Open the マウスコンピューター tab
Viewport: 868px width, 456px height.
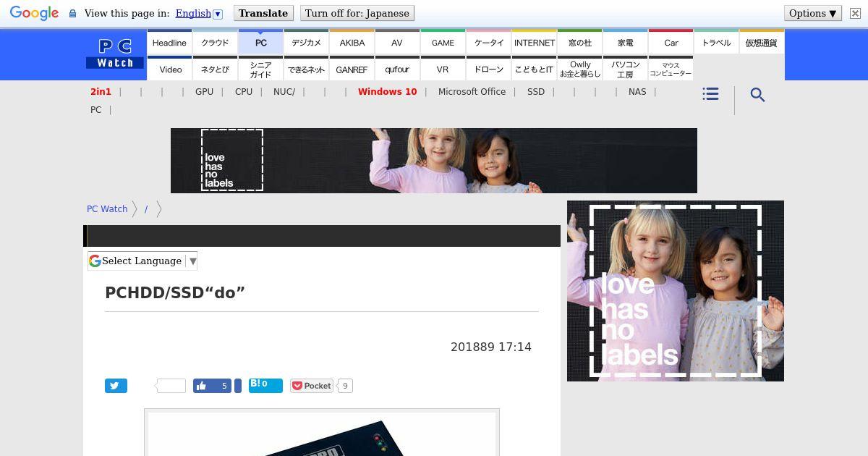pos(671,69)
